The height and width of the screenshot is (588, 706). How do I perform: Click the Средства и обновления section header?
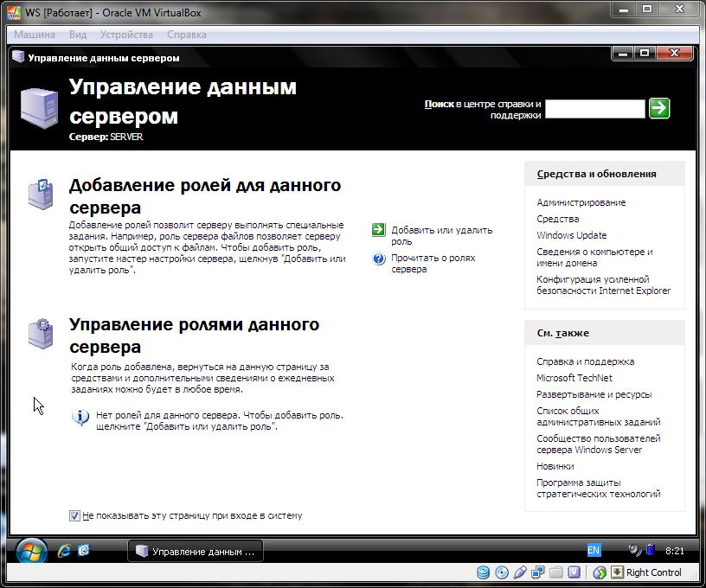coord(596,174)
